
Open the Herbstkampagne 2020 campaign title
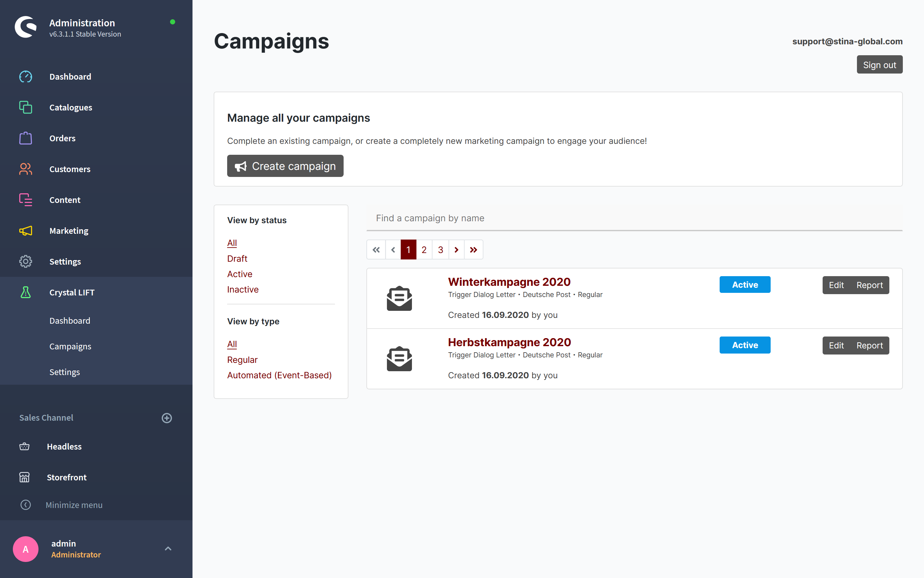pyautogui.click(x=509, y=342)
